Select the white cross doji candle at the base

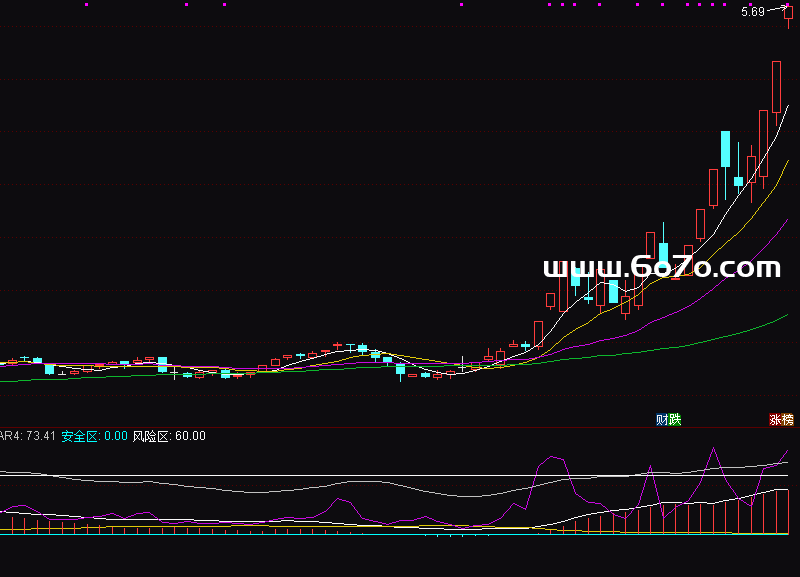pyautogui.click(x=462, y=365)
